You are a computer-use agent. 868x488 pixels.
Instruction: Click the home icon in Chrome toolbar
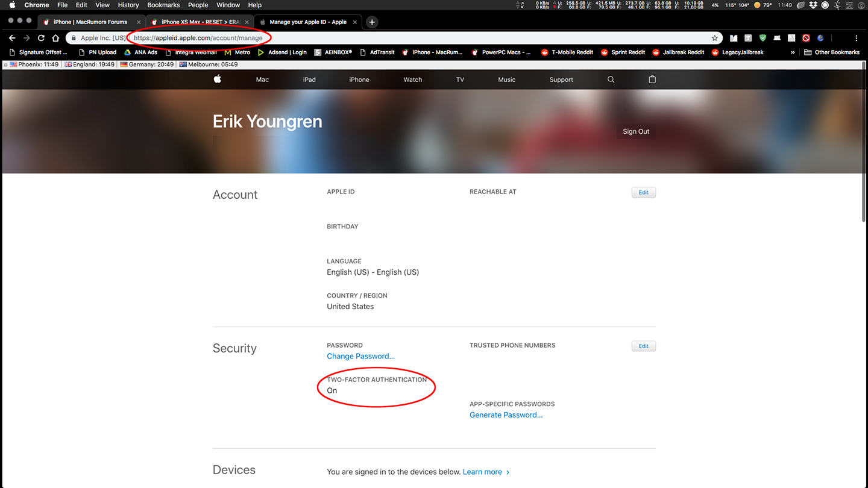coord(55,38)
